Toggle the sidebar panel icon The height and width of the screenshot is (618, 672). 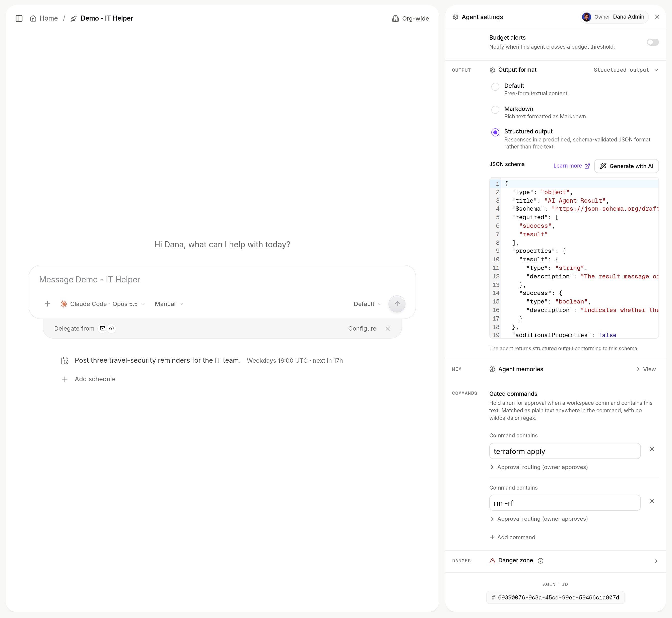[x=19, y=18]
